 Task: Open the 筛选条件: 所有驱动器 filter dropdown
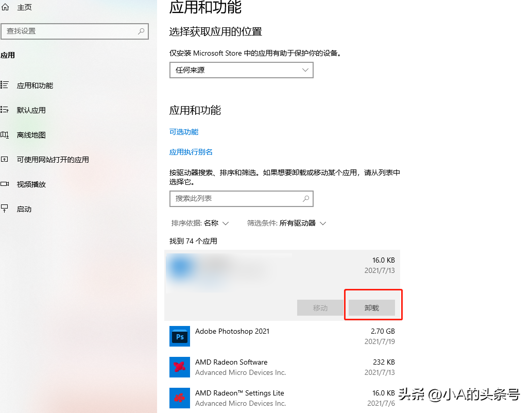(286, 223)
